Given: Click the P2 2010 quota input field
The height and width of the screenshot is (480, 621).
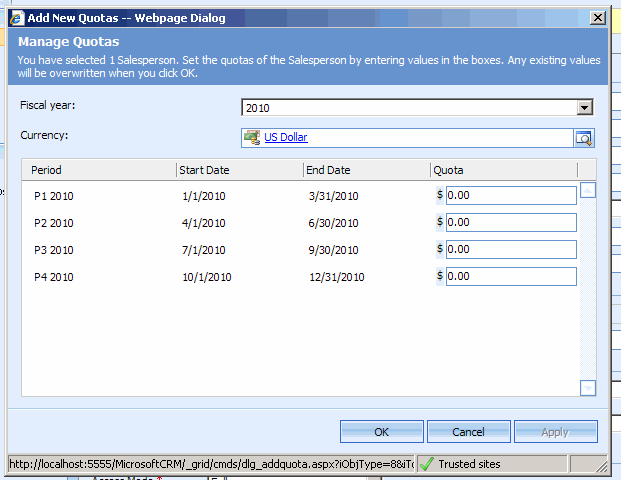Looking at the screenshot, I should coord(511,223).
